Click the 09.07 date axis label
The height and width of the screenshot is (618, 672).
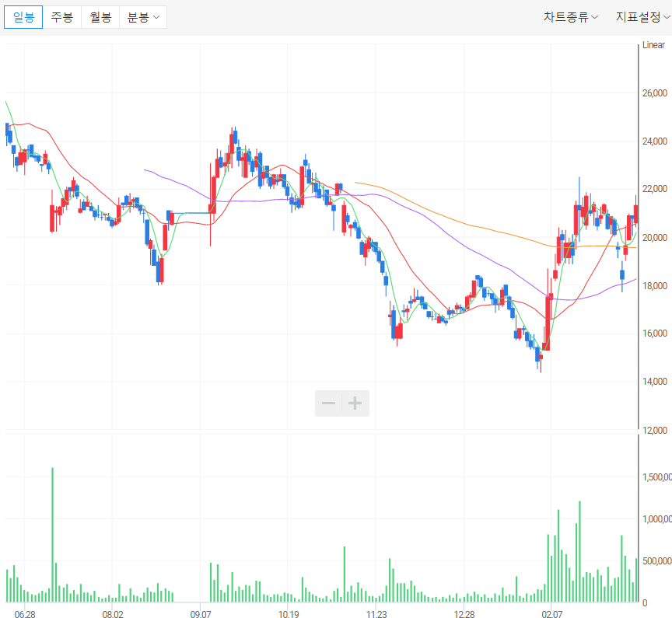201,614
